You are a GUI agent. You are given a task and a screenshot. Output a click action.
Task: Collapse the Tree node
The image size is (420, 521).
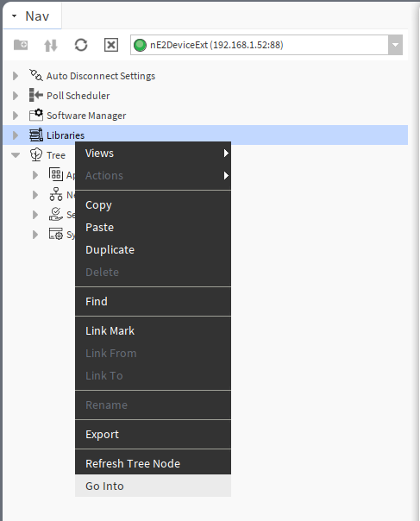16,155
